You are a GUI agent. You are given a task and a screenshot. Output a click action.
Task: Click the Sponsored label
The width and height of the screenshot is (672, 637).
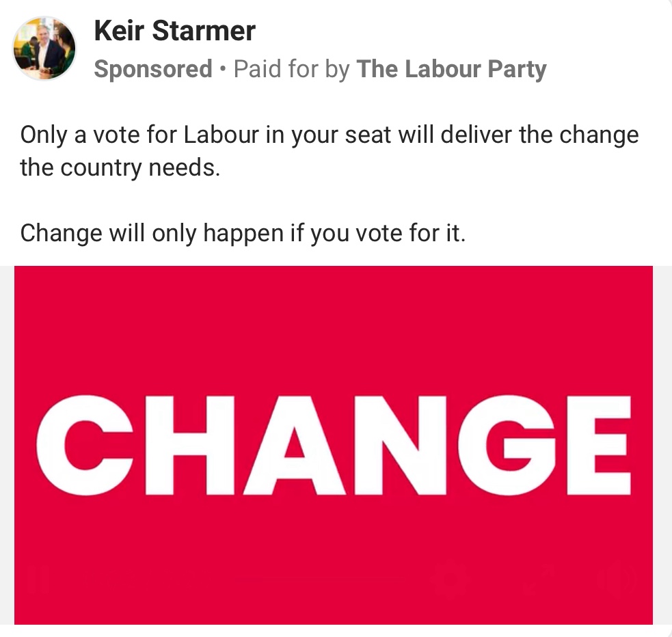(x=153, y=69)
